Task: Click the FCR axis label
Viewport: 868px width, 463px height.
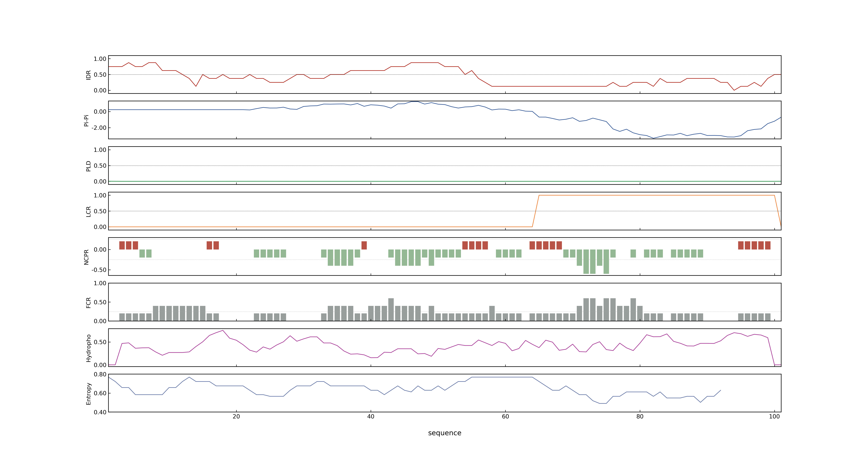Action: 88,302
